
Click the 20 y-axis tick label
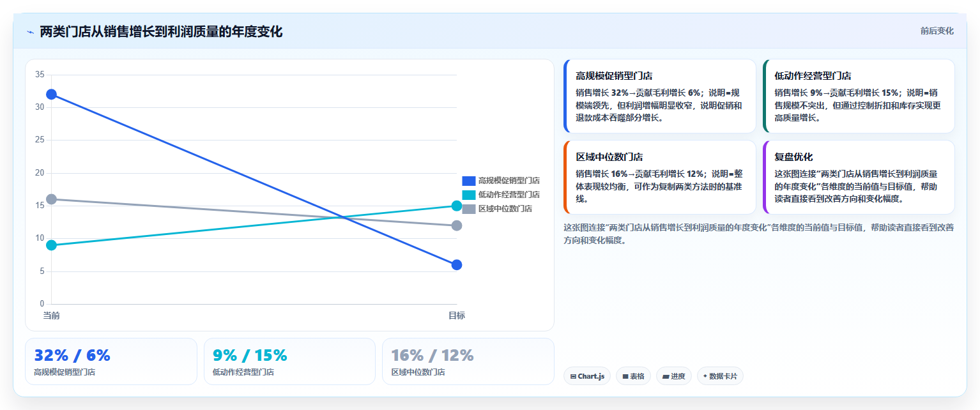pyautogui.click(x=40, y=173)
